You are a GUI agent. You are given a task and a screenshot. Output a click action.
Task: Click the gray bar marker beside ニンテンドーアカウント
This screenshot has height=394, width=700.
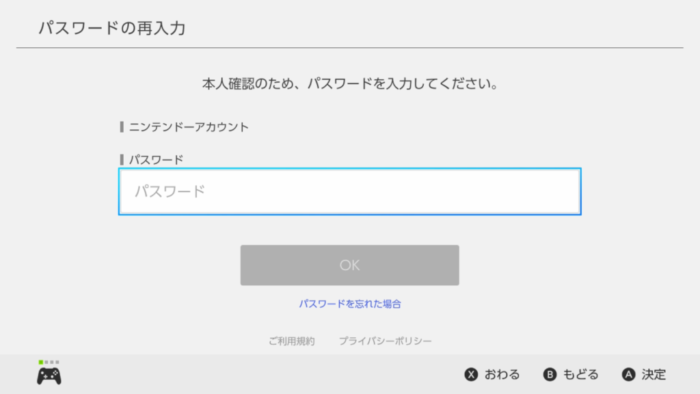tap(121, 127)
